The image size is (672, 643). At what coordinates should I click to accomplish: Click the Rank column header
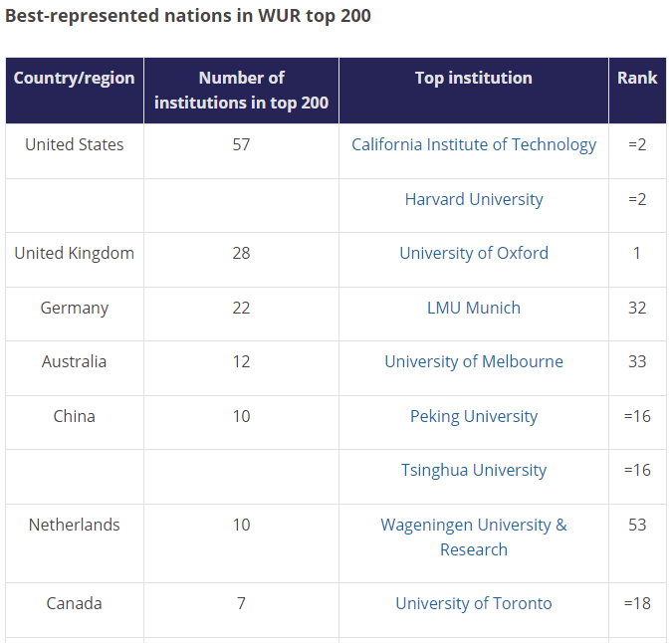tap(637, 91)
